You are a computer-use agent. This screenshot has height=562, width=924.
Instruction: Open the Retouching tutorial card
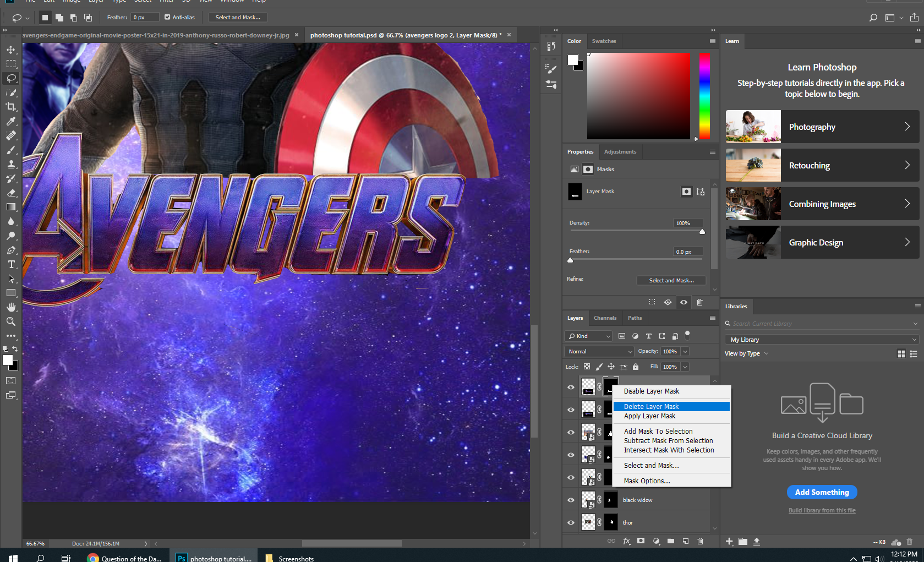pos(822,165)
